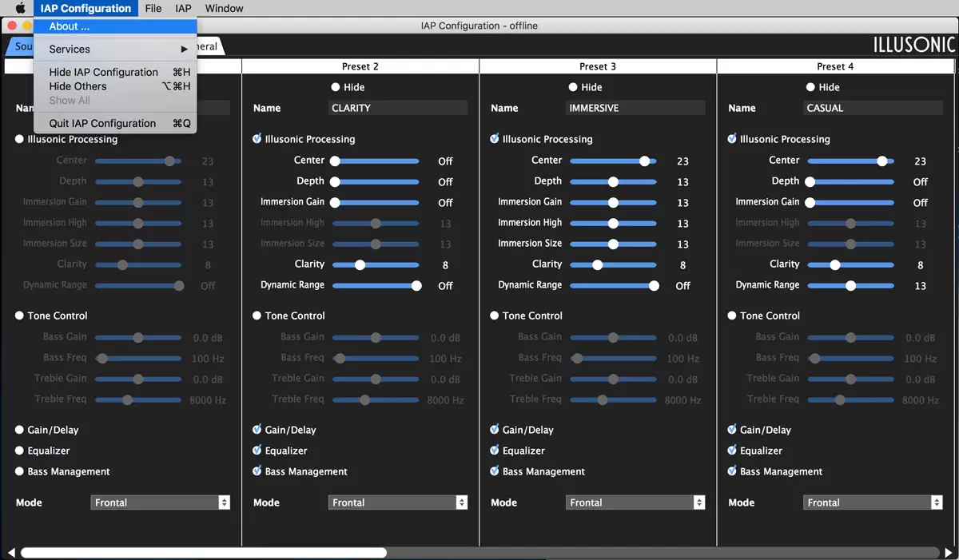Click the left scroll arrow at bottom

[11, 553]
